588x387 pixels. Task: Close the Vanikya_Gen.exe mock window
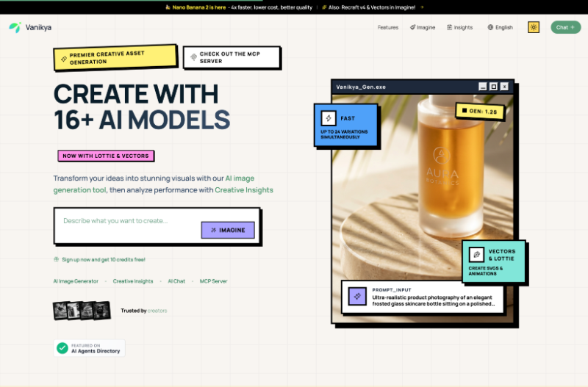point(505,87)
